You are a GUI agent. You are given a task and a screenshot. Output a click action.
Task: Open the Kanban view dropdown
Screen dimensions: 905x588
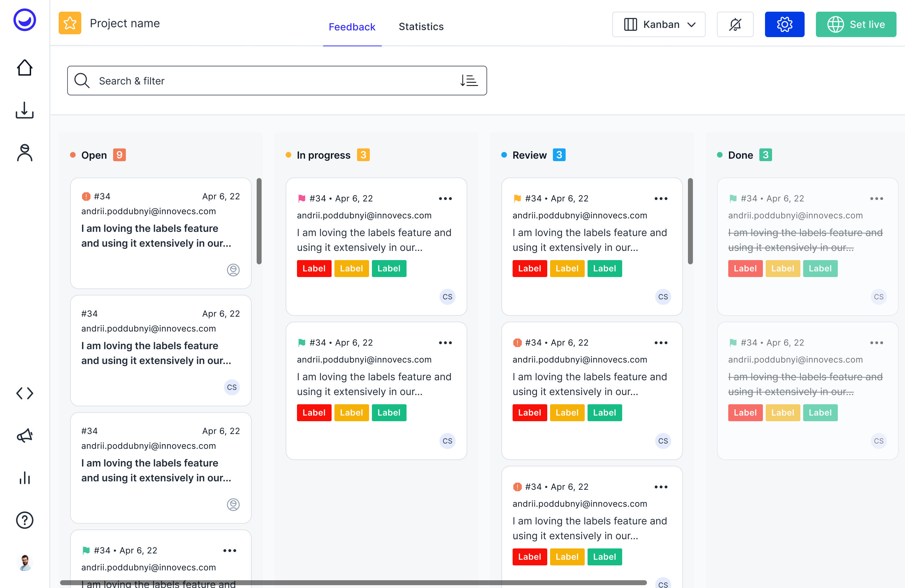(659, 25)
